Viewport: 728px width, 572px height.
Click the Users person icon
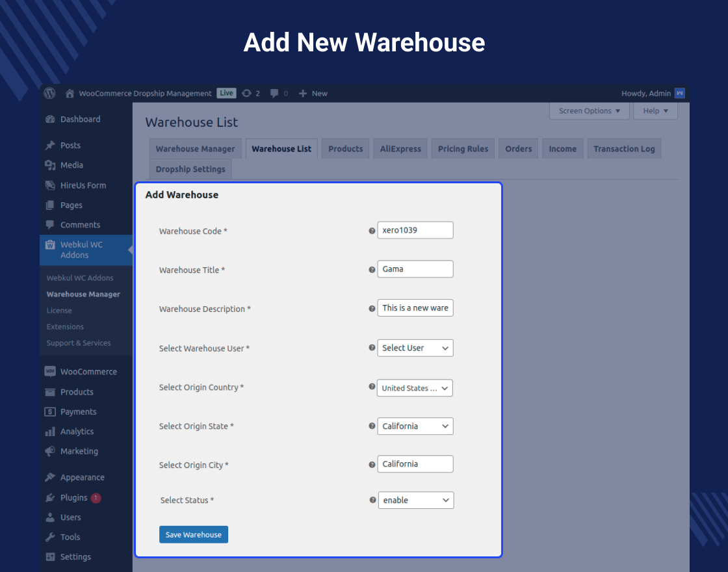click(50, 517)
